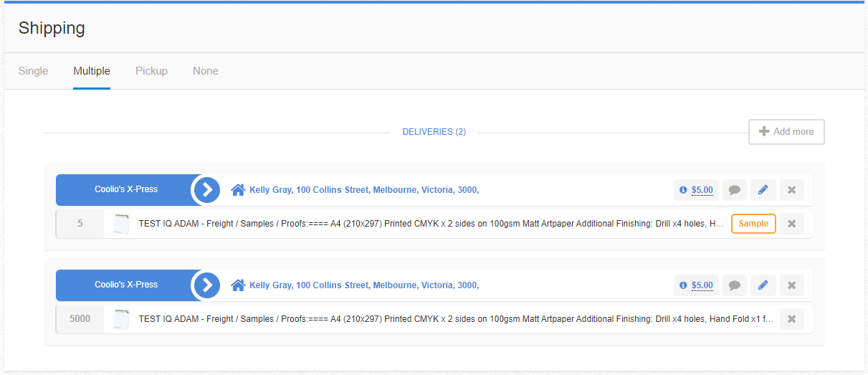Click the $5.00 price in second delivery
The image size is (868, 375).
tap(702, 285)
